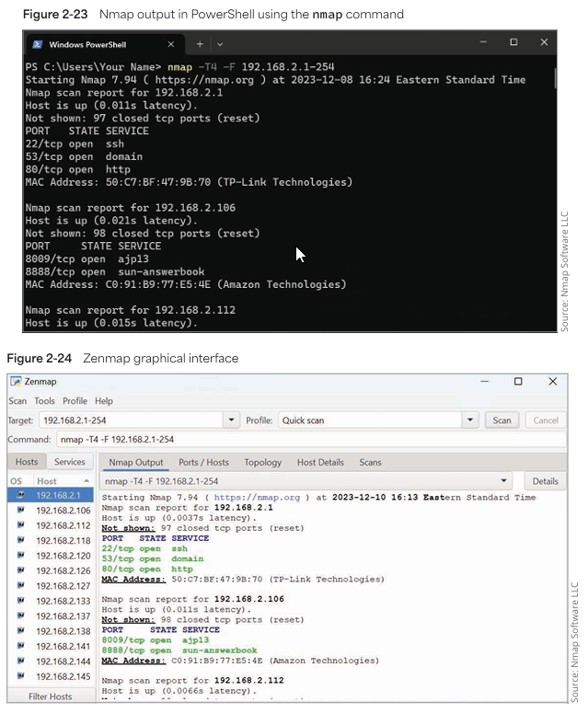Open the scan output selection dropdown
This screenshot has height=713, width=588.
pyautogui.click(x=503, y=481)
